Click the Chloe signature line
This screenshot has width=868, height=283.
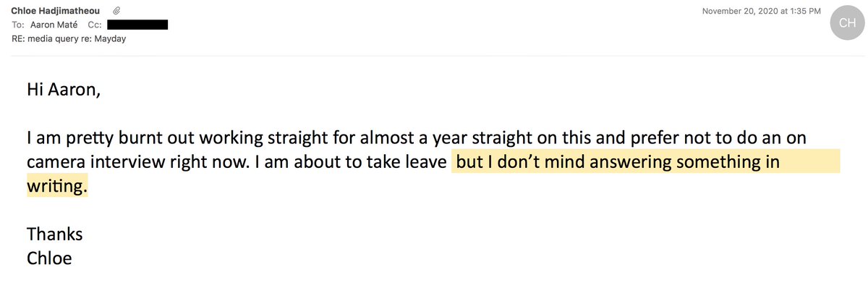(49, 258)
